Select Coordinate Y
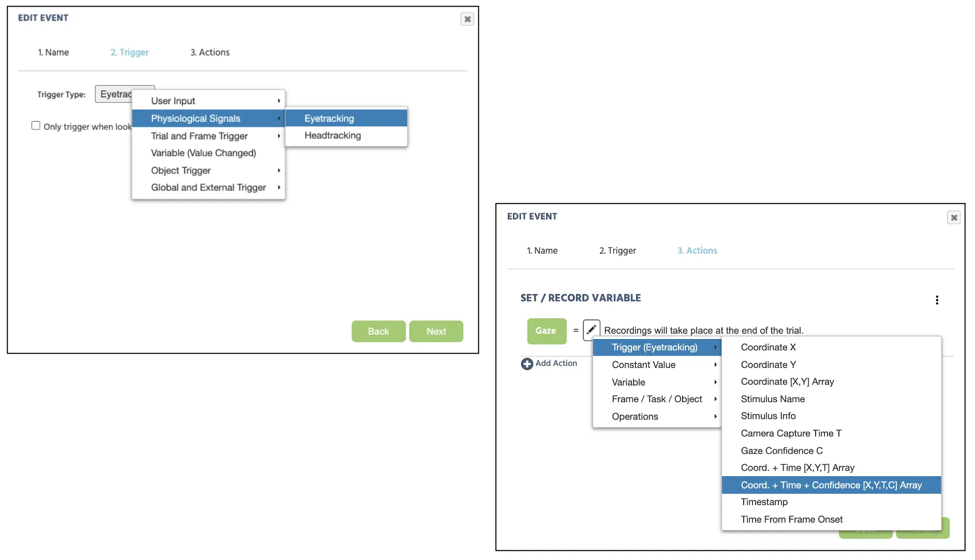This screenshot has width=975, height=560. point(831,365)
